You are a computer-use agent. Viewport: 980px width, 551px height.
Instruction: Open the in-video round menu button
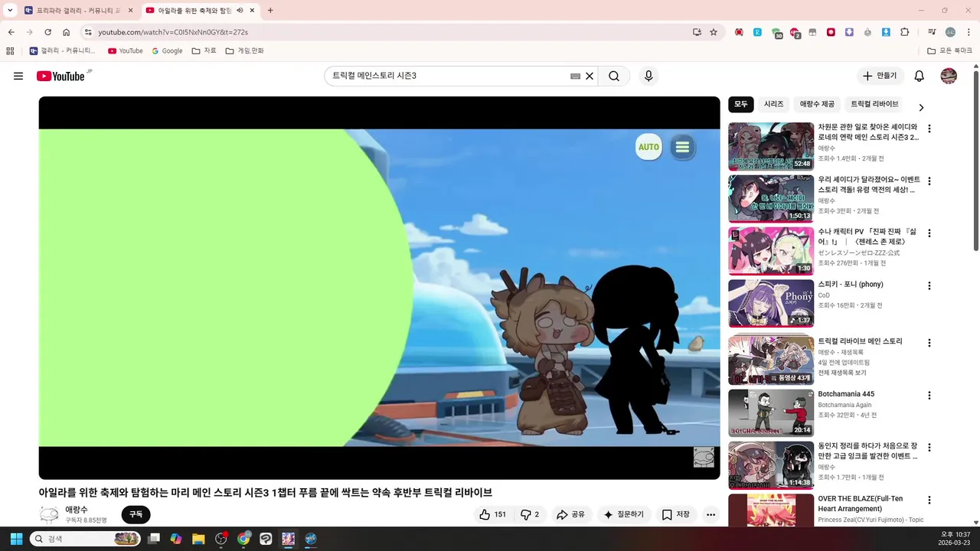click(x=682, y=147)
